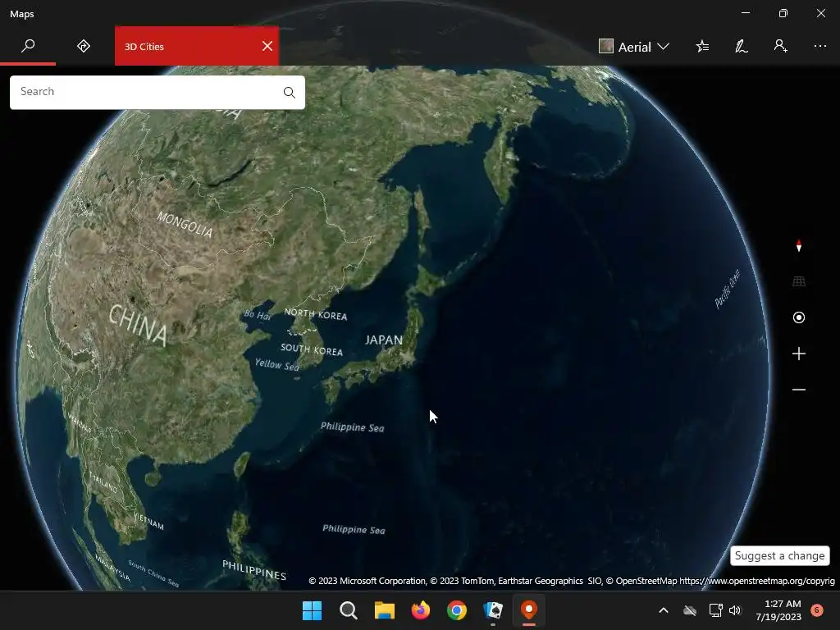Click the Yellow Sea label

tap(277, 365)
